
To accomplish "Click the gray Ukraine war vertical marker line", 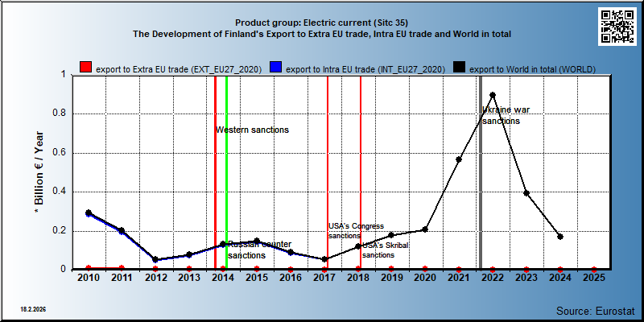I will click(x=481, y=172).
